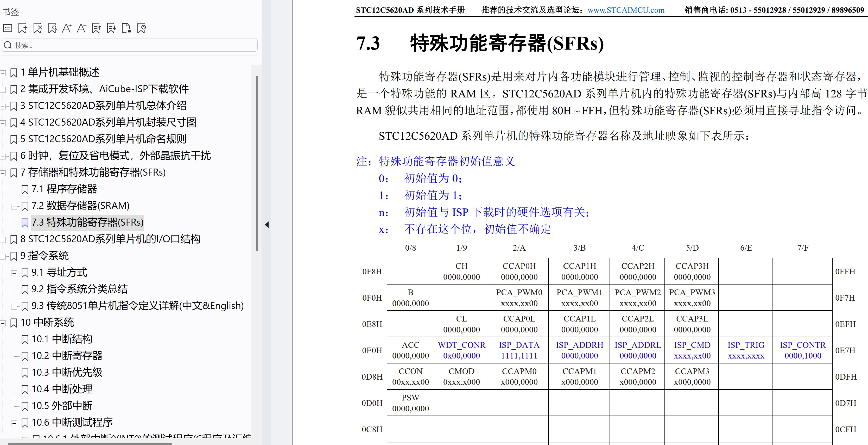Click the delete bookmark icon
Viewport: 868px width, 445px height.
click(37, 28)
